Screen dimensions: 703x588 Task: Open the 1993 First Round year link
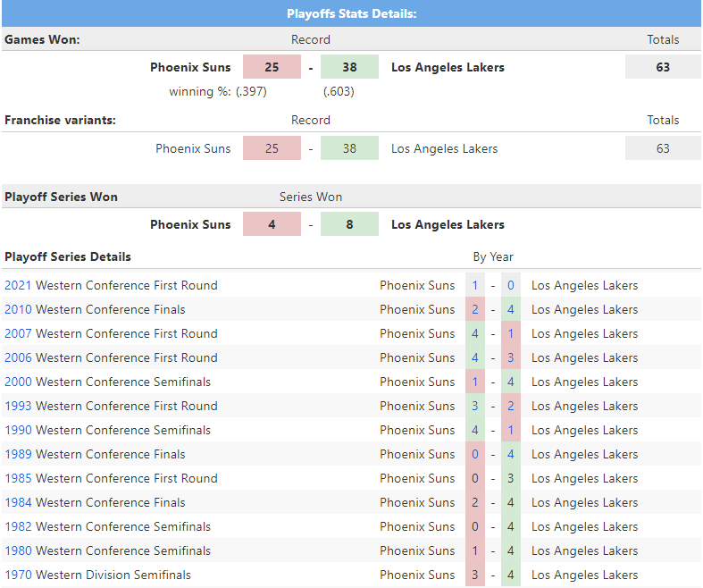(x=18, y=407)
